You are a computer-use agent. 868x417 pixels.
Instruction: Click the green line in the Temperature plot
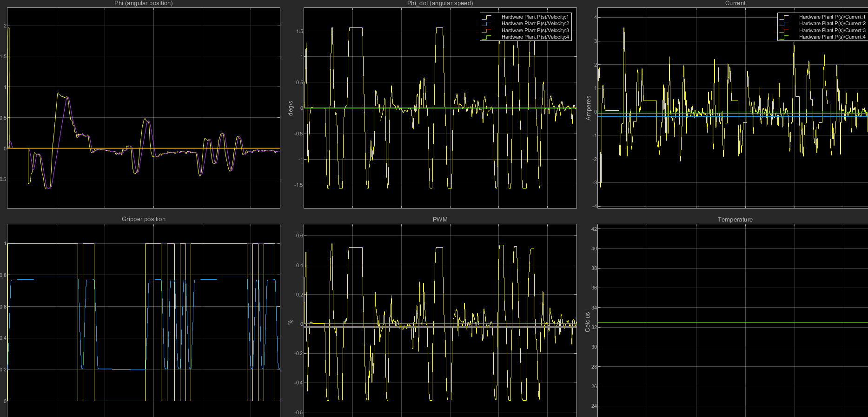(732, 322)
